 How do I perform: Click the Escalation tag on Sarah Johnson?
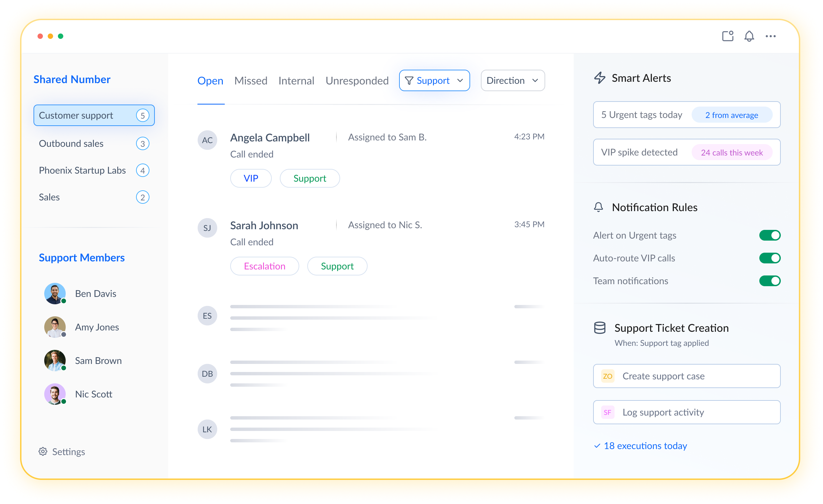tap(264, 266)
